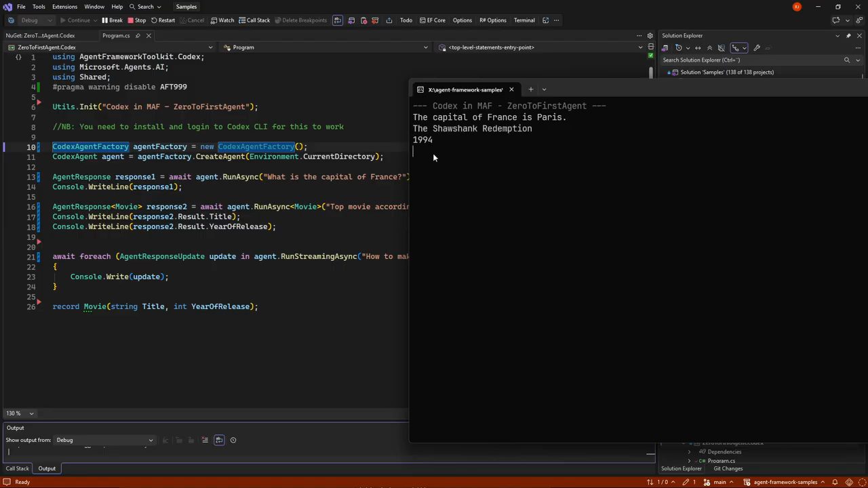Open the terminal tab options dropdown arrow
Viewport: 868px width, 488px height.
point(544,89)
